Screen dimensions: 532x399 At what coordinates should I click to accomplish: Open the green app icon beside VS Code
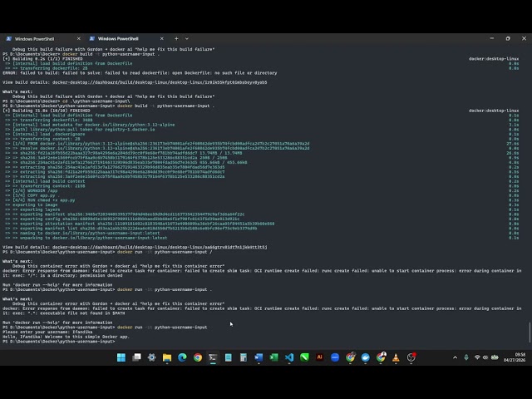(x=304, y=357)
